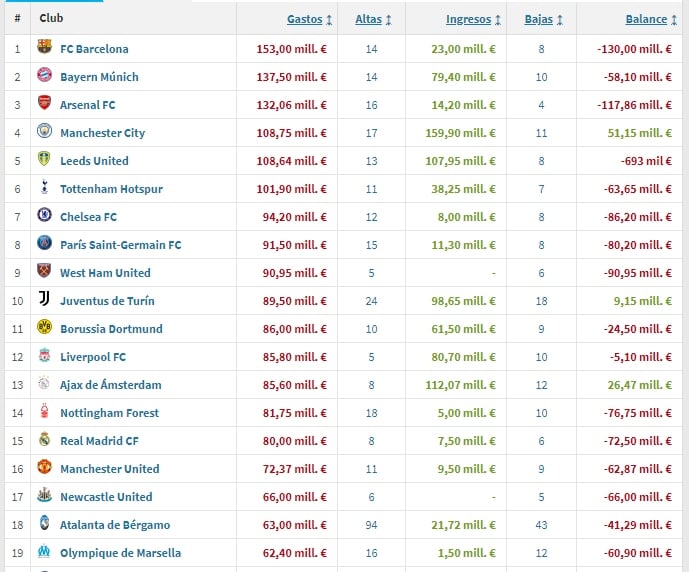Click the Borussia Dortmund club crest

pyautogui.click(x=44, y=327)
